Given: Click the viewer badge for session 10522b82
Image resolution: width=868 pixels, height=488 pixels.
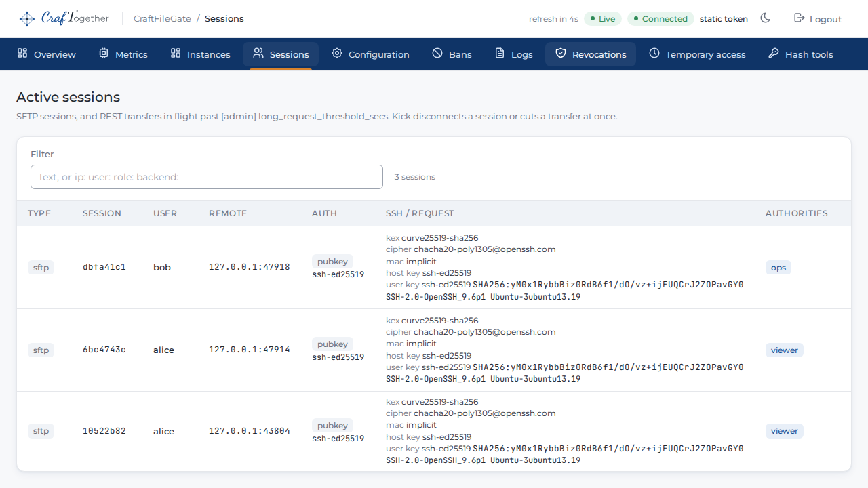Looking at the screenshot, I should tap(785, 431).
